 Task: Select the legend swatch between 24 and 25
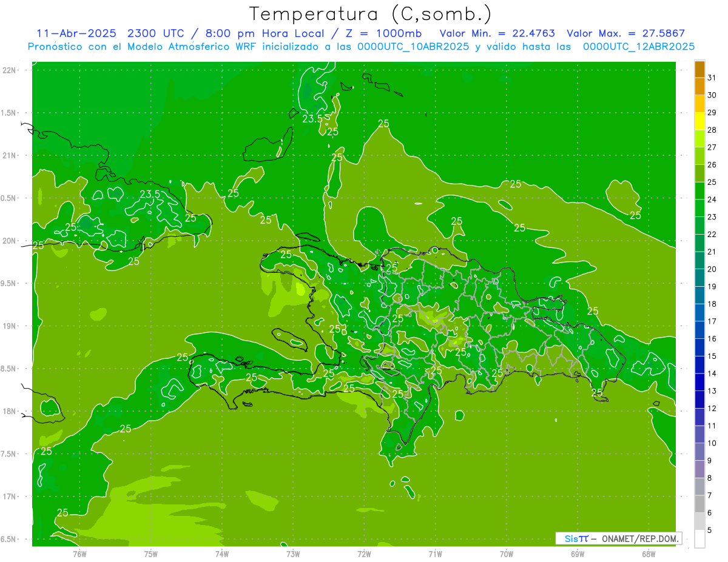click(699, 191)
